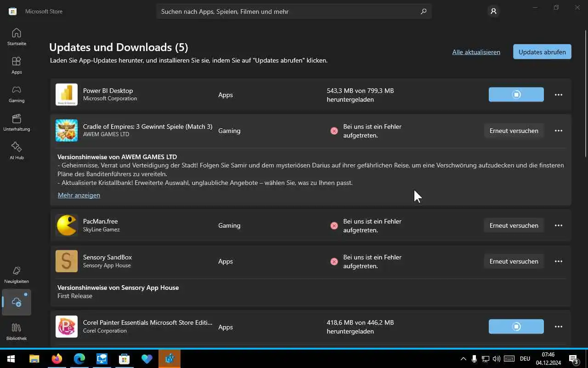Click the error icon beside Sensory SandBox
Image resolution: width=588 pixels, height=368 pixels.
pyautogui.click(x=334, y=262)
